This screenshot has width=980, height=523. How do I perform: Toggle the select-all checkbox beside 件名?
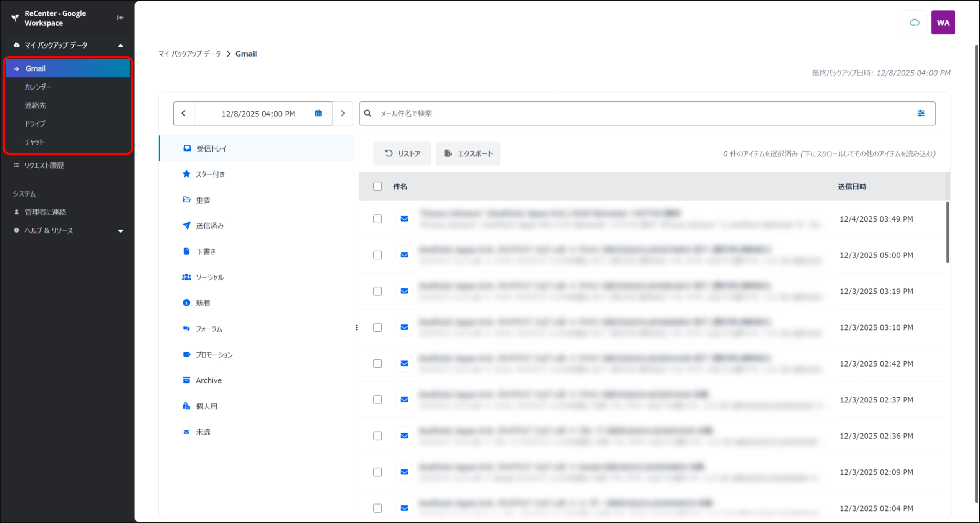click(377, 186)
